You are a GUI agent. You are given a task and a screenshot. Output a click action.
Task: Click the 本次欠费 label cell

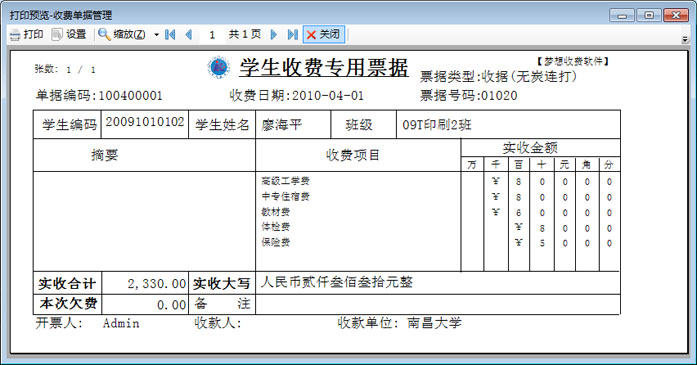click(67, 304)
